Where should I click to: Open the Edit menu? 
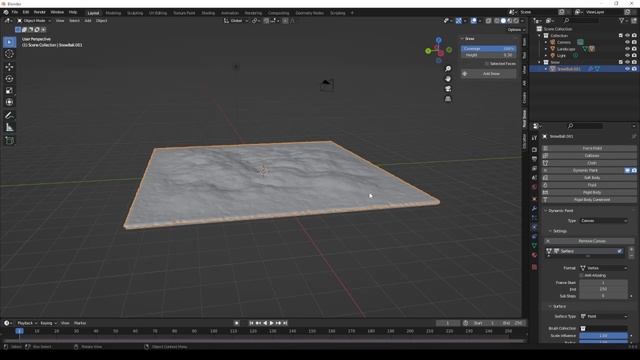click(26, 12)
